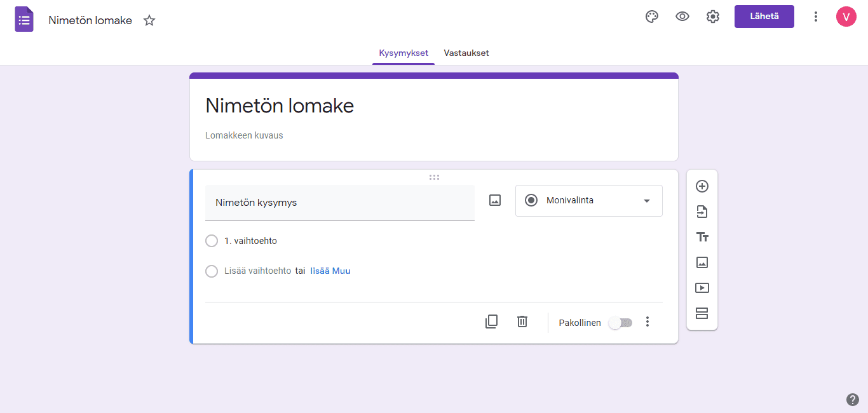Screen dimensions: 868x413
Task: Open the theme customization palette icon
Action: 652,17
